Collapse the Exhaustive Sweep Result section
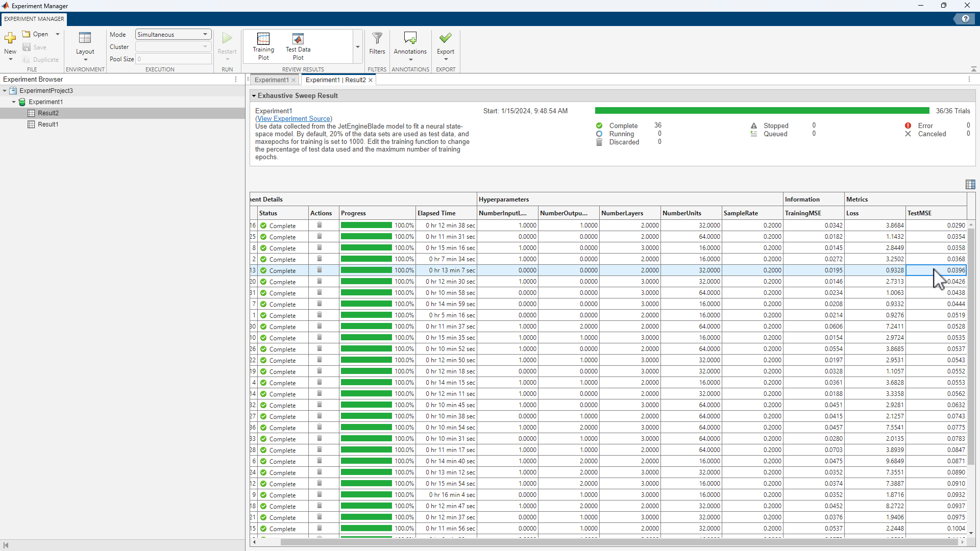This screenshot has height=551, width=980. (x=254, y=96)
